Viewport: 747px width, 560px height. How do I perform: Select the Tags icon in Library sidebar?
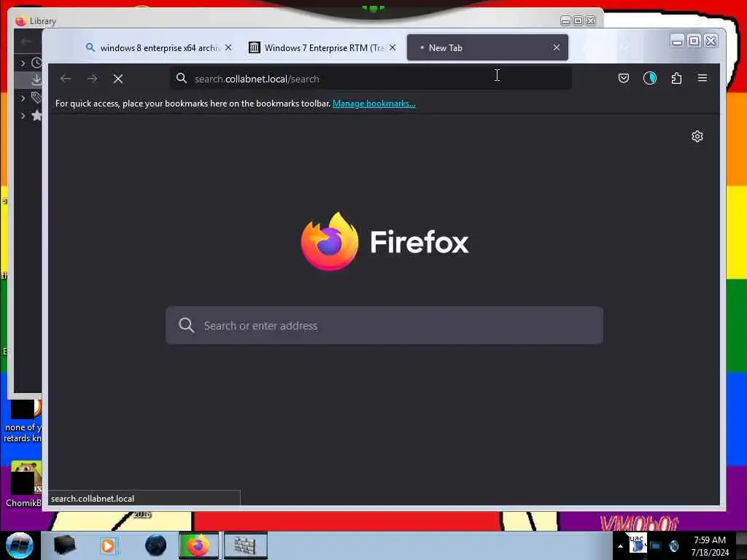[x=36, y=98]
